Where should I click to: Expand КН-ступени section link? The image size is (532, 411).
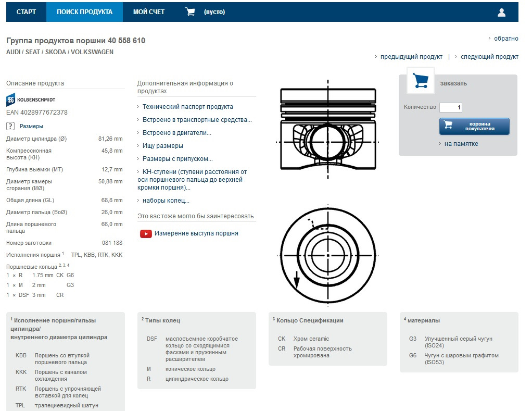point(192,180)
